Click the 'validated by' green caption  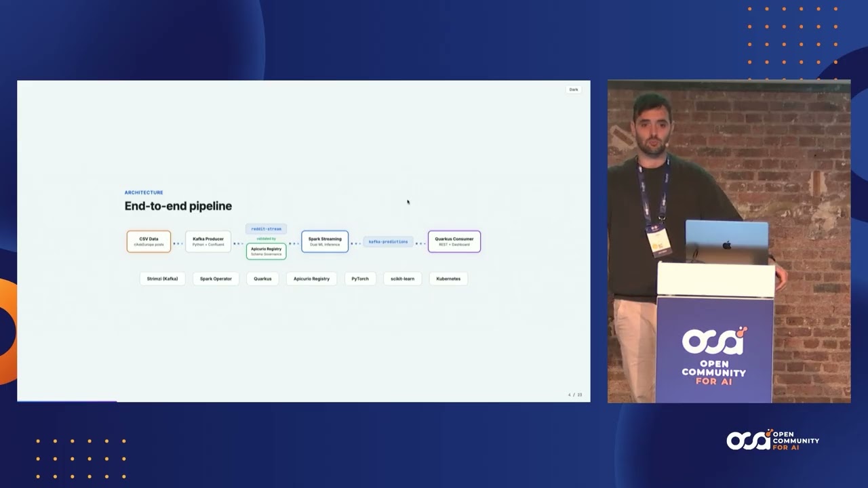coord(266,239)
